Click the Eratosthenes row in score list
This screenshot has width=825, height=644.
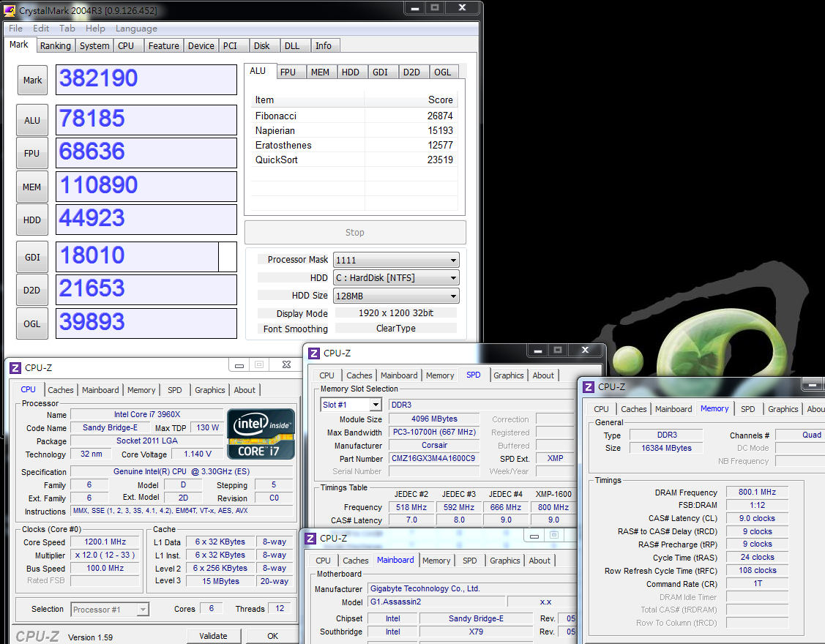pyautogui.click(x=354, y=145)
